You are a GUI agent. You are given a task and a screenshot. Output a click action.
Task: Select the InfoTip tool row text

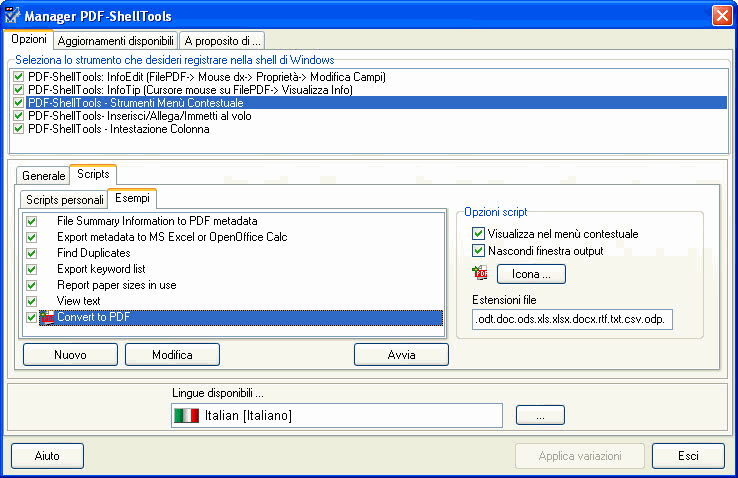click(190, 90)
